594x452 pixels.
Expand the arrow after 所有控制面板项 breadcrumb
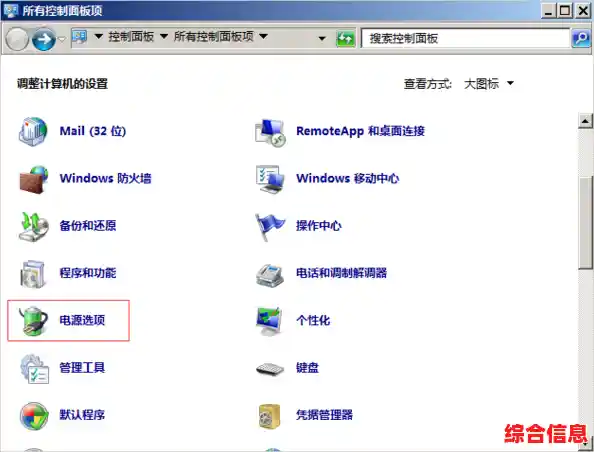point(263,37)
